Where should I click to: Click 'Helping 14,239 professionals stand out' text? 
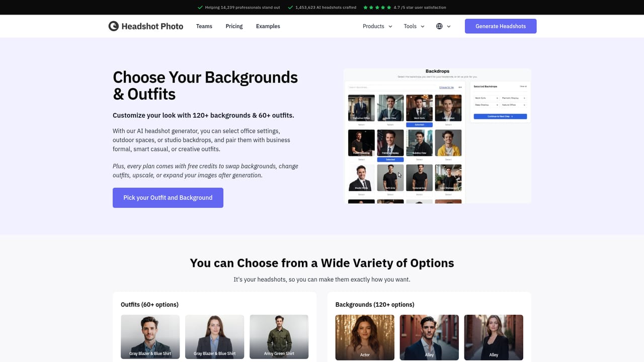pos(243,8)
